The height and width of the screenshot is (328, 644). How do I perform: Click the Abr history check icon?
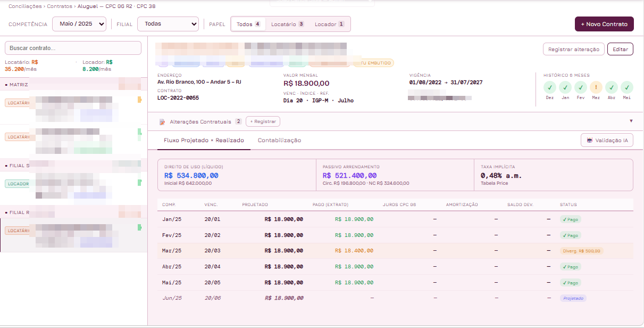click(612, 87)
